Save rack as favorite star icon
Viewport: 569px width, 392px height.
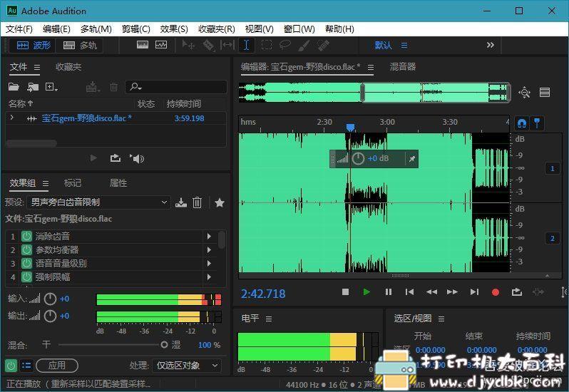pyautogui.click(x=220, y=202)
